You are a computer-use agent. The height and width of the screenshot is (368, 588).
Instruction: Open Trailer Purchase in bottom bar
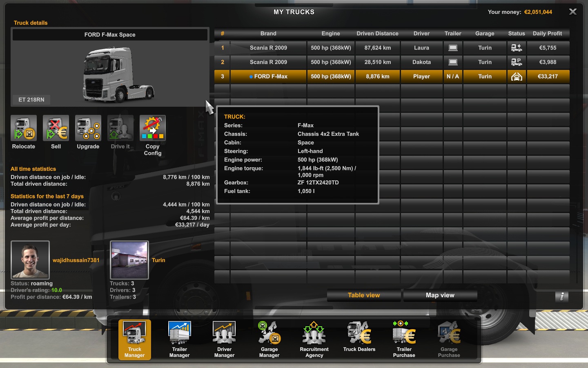(x=404, y=339)
